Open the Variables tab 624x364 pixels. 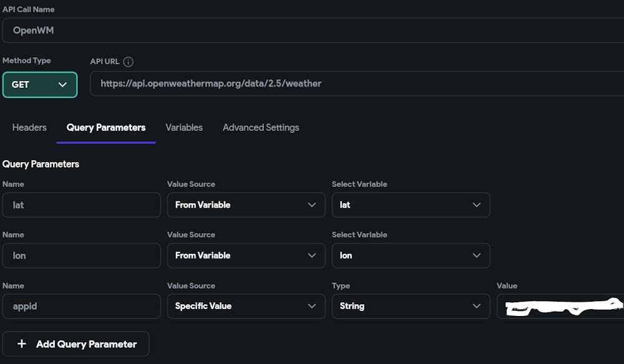tap(184, 127)
